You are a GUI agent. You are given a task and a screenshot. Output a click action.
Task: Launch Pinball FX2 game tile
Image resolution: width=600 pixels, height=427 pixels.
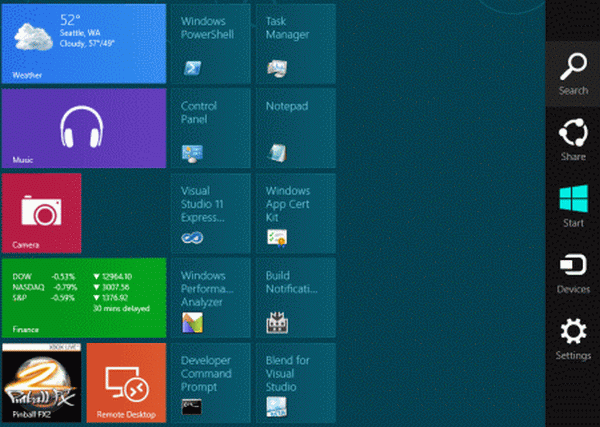coord(41,383)
